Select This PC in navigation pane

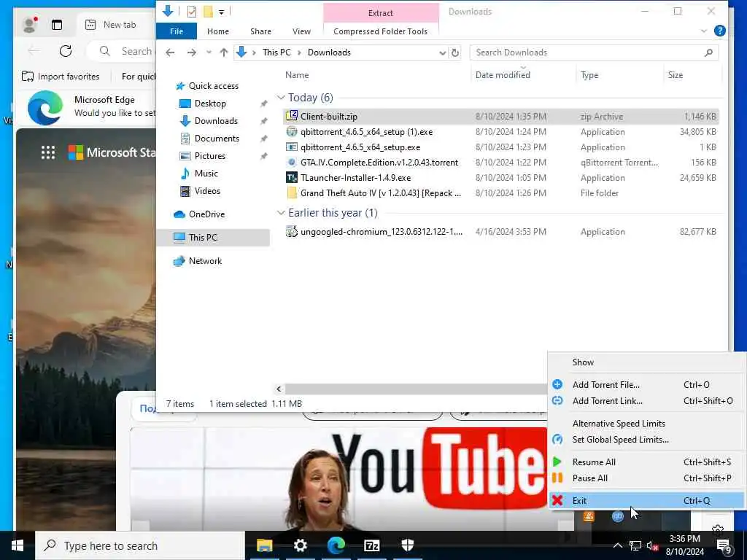(213, 238)
